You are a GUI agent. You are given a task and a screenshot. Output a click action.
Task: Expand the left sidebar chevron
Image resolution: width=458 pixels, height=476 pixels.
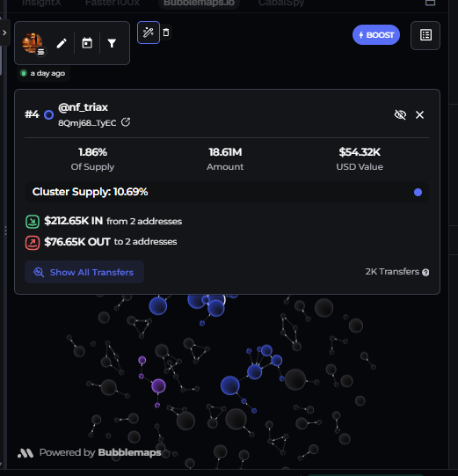pos(4,33)
